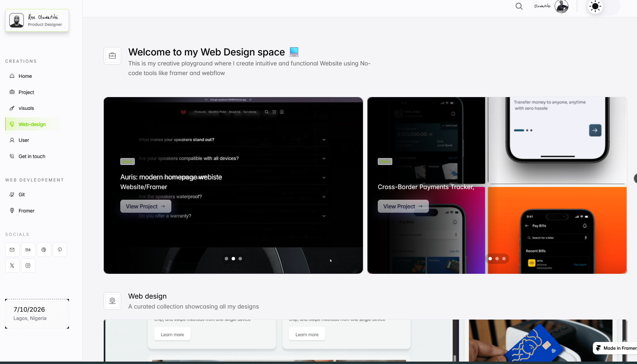This screenshot has width=637, height=364.
Task: Click the email social icon
Action: pos(12,250)
